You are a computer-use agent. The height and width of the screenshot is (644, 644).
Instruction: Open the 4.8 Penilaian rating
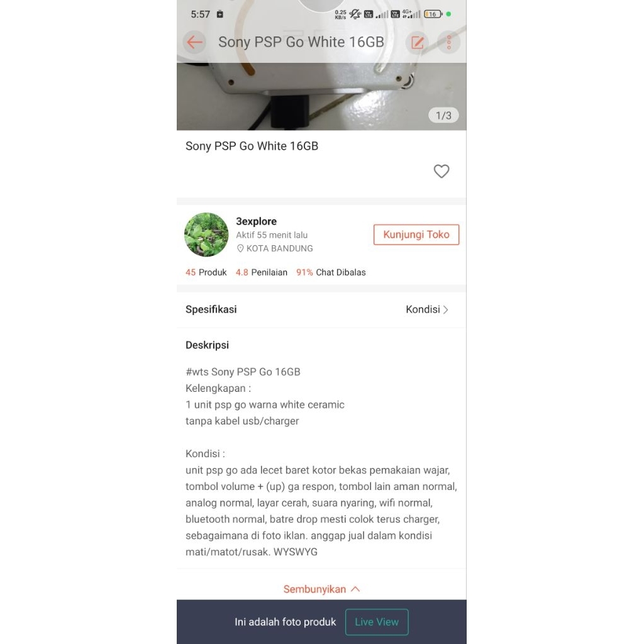tap(261, 272)
